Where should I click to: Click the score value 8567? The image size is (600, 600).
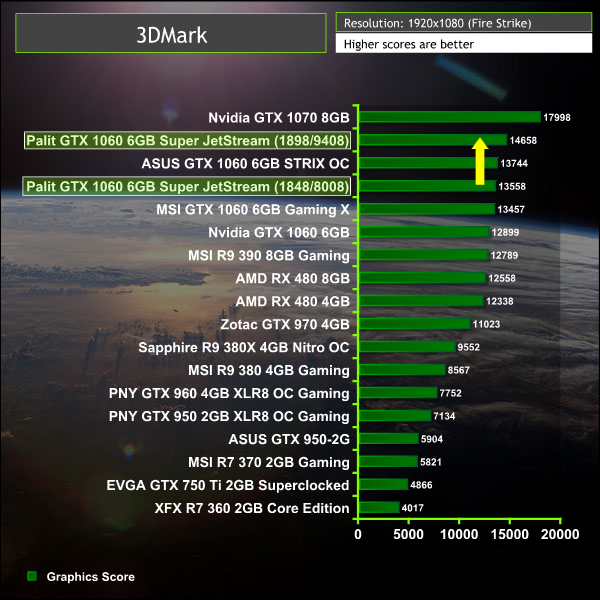pyautogui.click(x=458, y=370)
